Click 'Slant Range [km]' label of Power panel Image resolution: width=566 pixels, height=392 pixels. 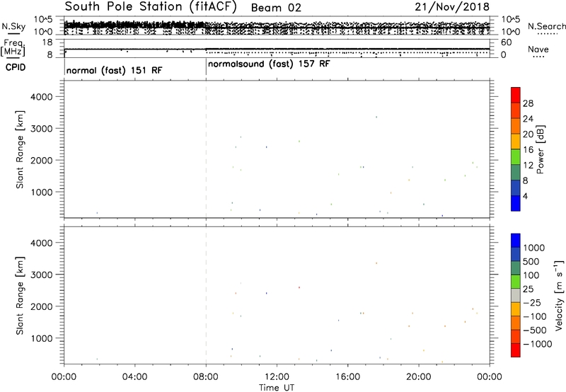(x=20, y=149)
